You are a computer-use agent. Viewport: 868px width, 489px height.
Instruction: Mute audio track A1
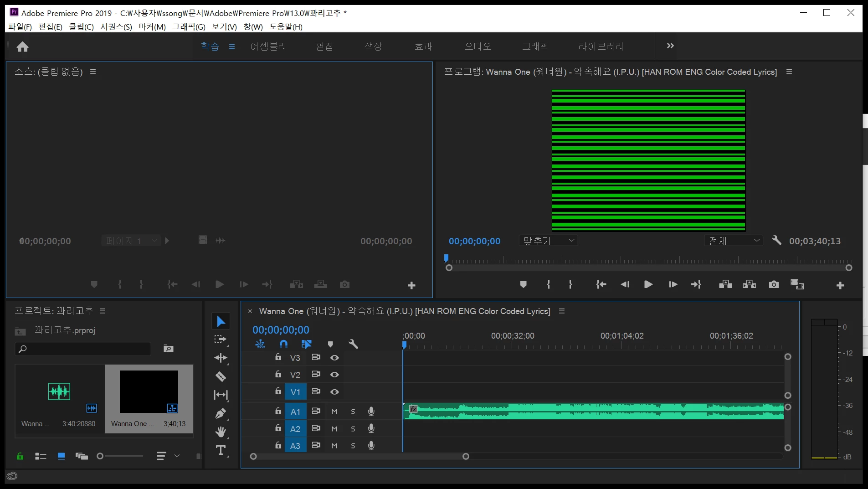click(334, 412)
